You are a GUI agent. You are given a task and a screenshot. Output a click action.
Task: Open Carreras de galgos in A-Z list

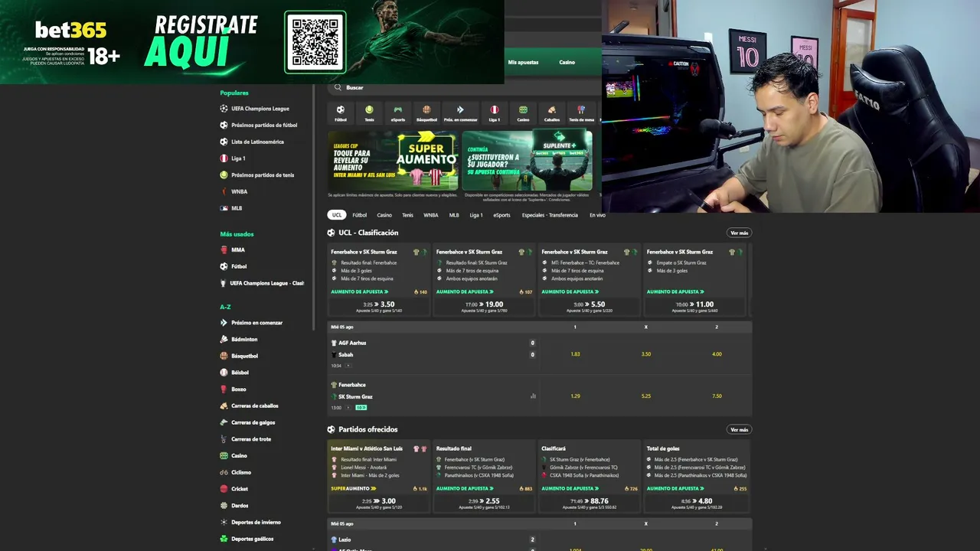253,422
